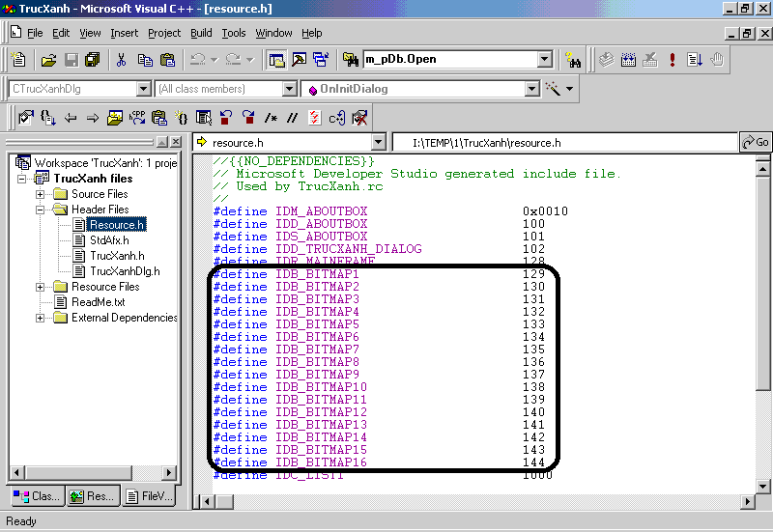This screenshot has height=532, width=773.
Task: Toggle the Workspace window button
Action: click(276, 60)
